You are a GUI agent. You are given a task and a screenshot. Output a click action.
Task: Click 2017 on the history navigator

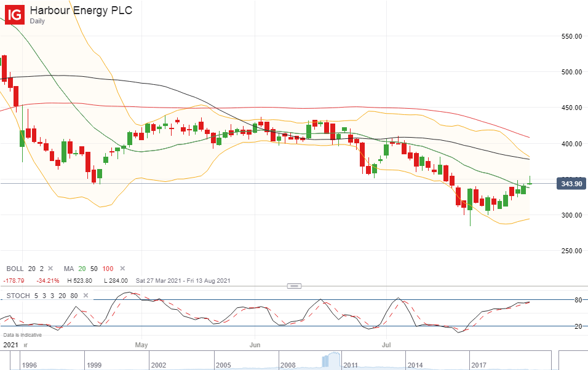click(x=479, y=365)
